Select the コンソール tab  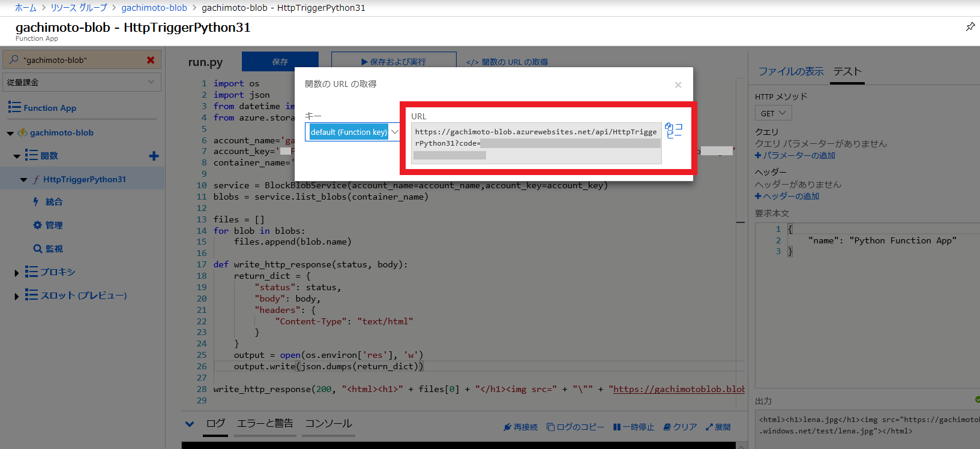click(x=328, y=423)
